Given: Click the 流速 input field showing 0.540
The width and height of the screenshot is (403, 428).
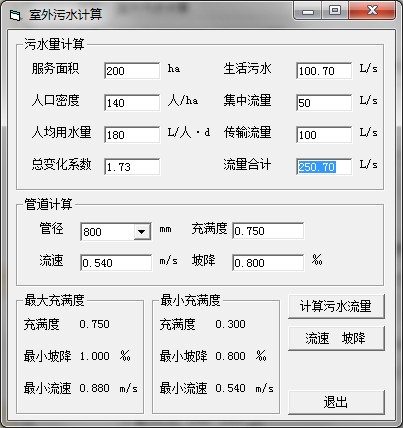Looking at the screenshot, I should 116,263.
